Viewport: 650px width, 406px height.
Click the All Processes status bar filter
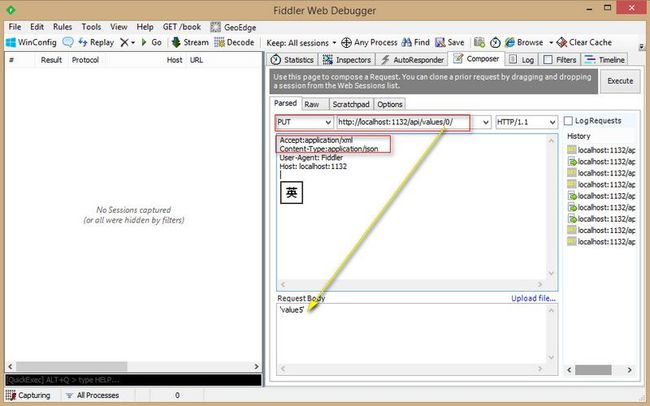click(92, 395)
